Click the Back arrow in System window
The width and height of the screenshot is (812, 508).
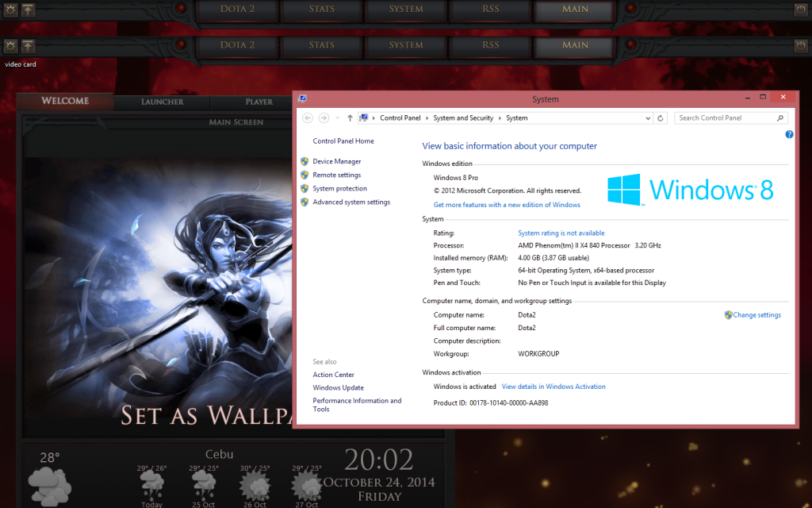[x=308, y=118]
